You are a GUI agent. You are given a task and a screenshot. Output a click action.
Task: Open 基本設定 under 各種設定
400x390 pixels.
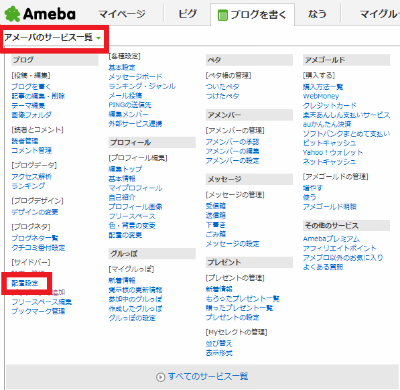[122, 67]
